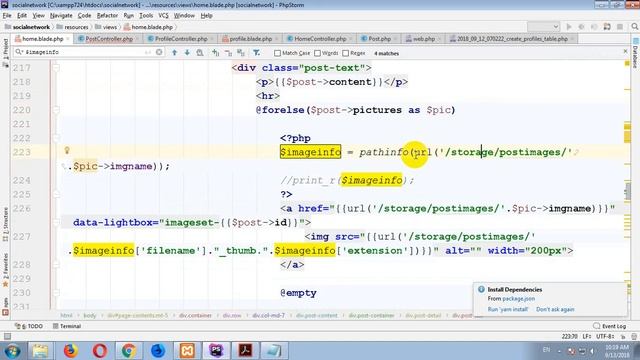Viewport: 640px width, 360px height.
Task: Collapse the fold marker at line 220
Action: coord(56,110)
